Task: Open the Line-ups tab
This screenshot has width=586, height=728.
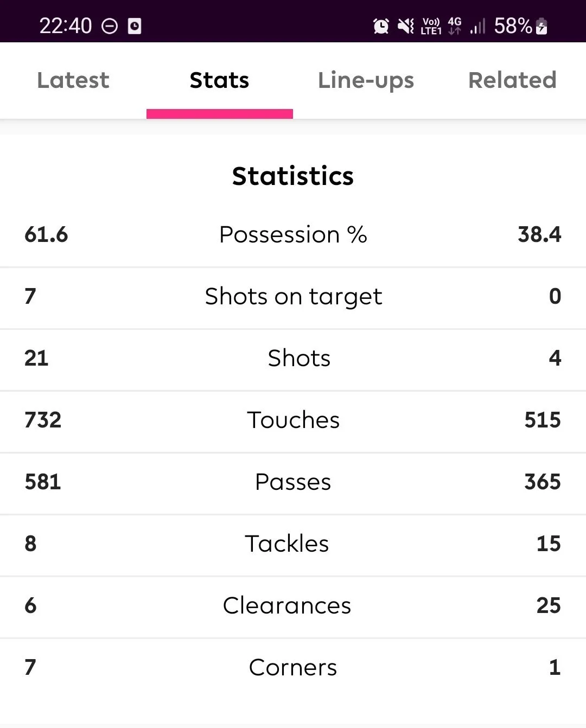Action: (x=366, y=80)
